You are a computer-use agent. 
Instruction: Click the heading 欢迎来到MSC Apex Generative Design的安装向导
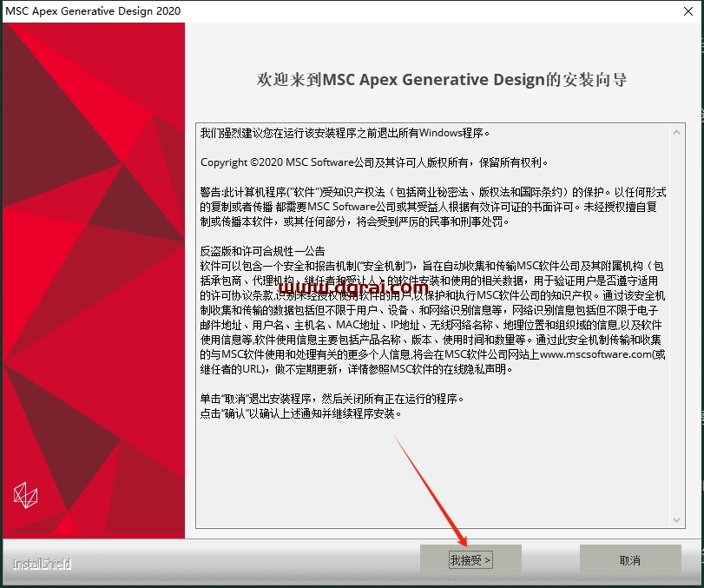tap(441, 80)
